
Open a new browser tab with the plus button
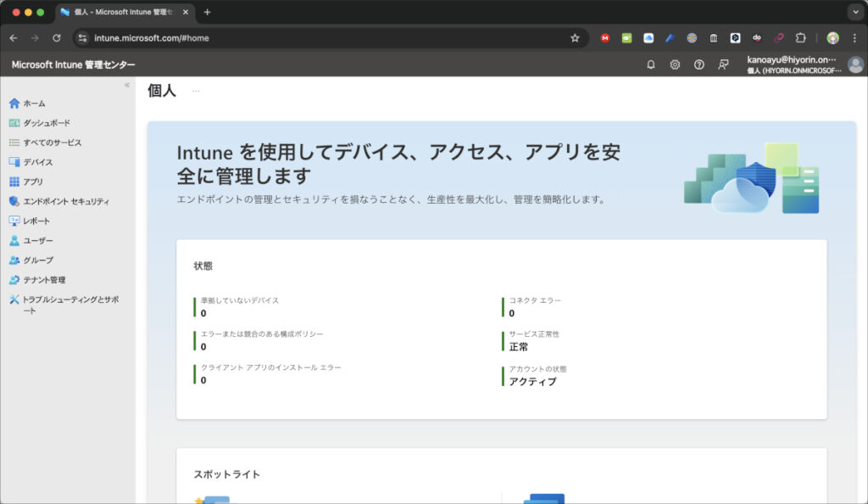pos(207,12)
